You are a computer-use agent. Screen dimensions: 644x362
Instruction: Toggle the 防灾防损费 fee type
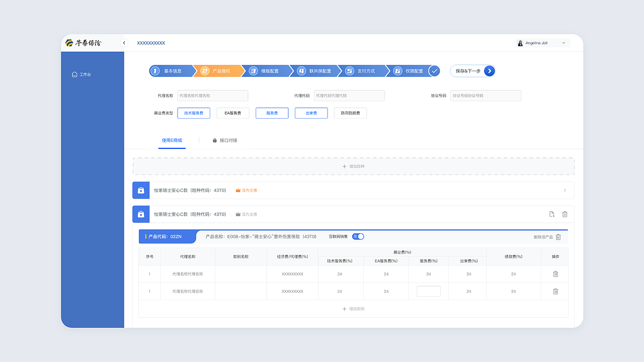coord(351,113)
